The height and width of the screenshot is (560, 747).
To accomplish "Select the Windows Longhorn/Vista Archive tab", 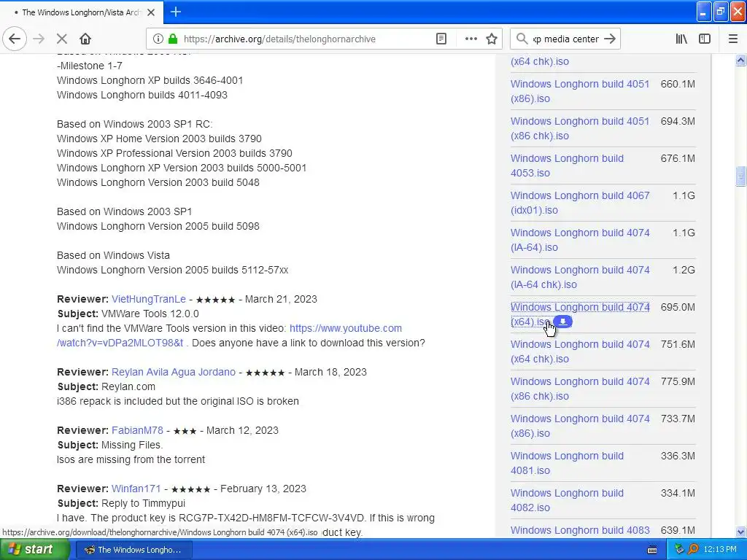I will click(81, 12).
